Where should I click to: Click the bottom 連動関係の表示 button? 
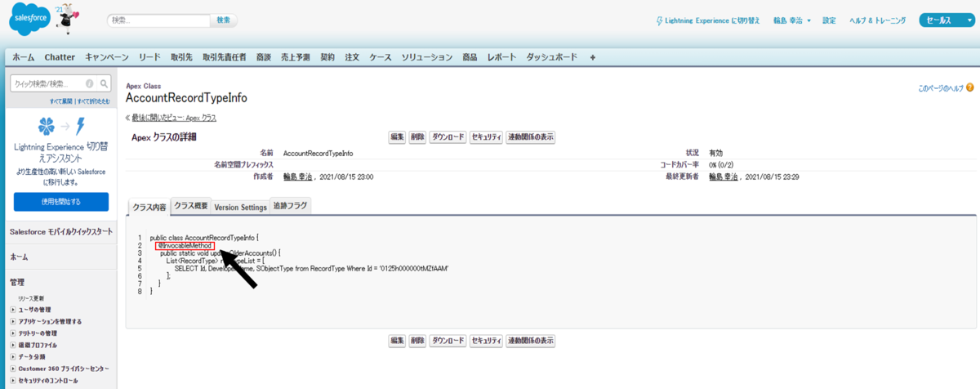[531, 340]
